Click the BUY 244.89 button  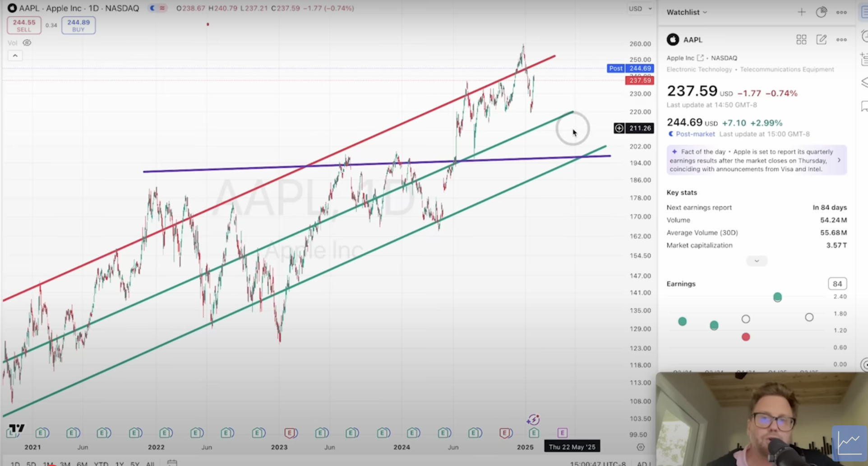coord(78,25)
